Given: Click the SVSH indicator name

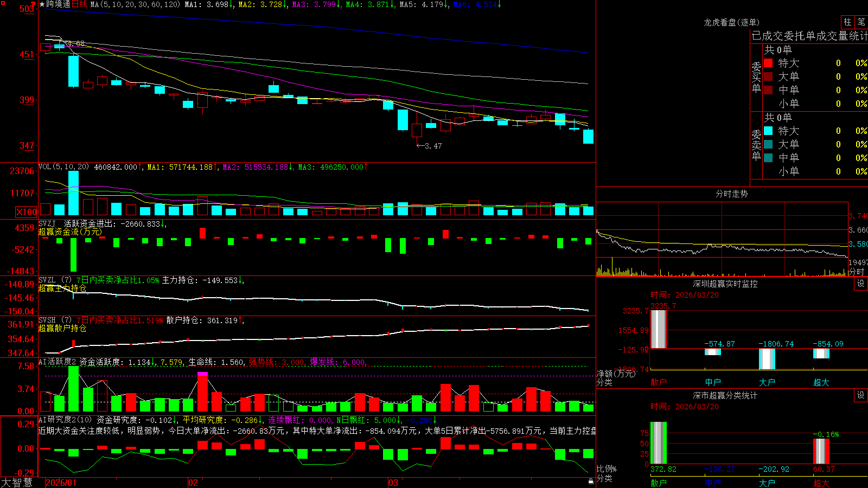Looking at the screenshot, I should [47, 320].
